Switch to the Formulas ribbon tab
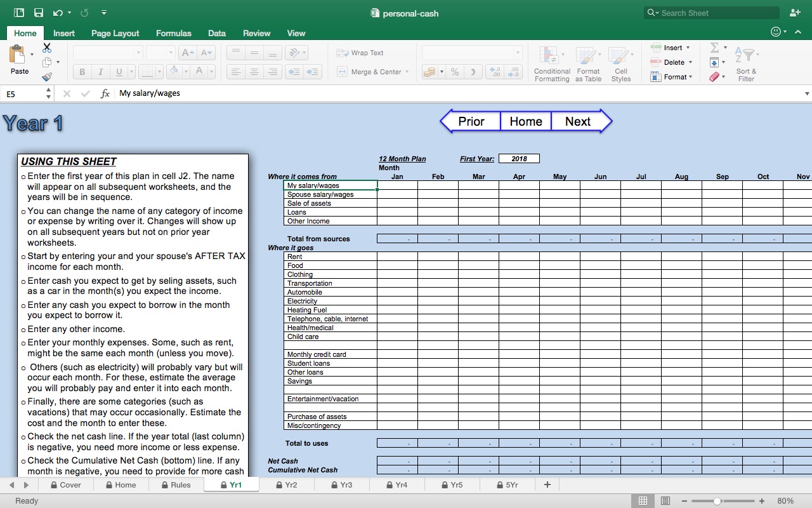 (174, 33)
